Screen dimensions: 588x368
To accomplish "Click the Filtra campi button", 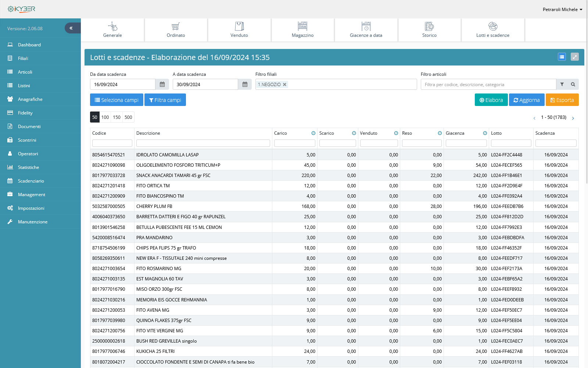I will click(165, 100).
